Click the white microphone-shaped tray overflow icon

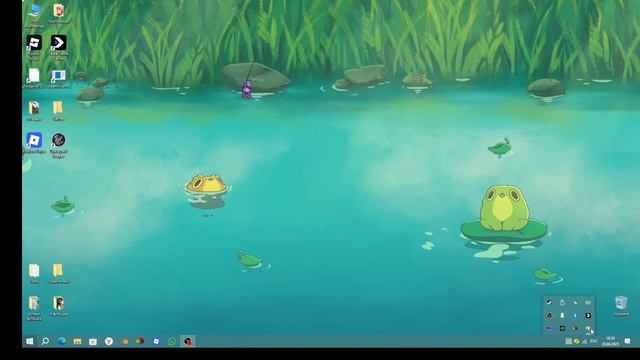click(562, 316)
